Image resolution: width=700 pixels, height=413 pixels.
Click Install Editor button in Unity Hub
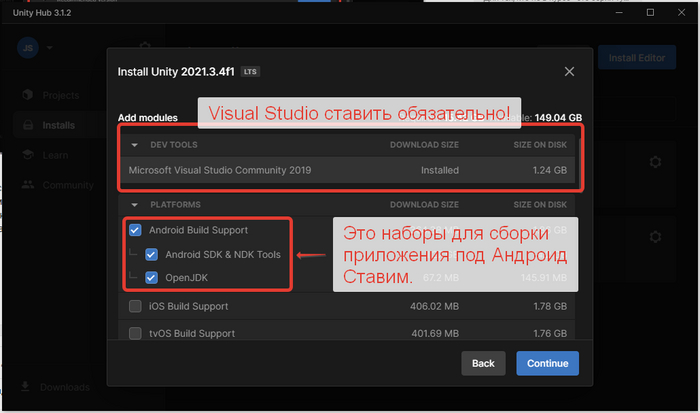pos(637,58)
